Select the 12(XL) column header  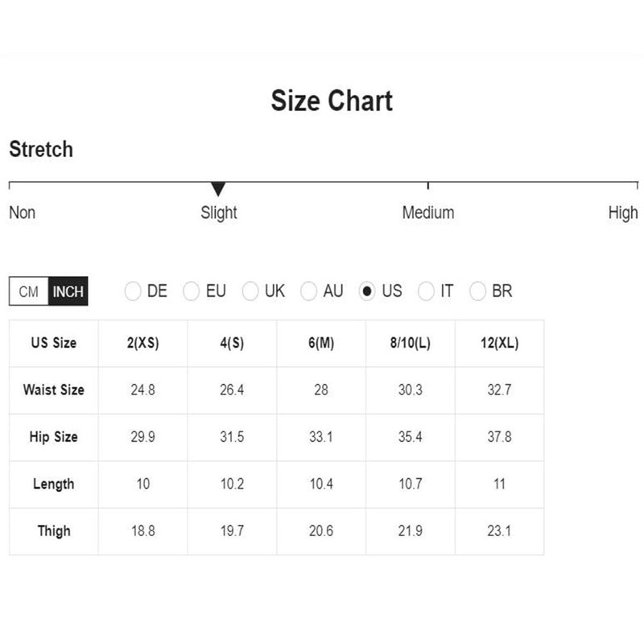[499, 343]
